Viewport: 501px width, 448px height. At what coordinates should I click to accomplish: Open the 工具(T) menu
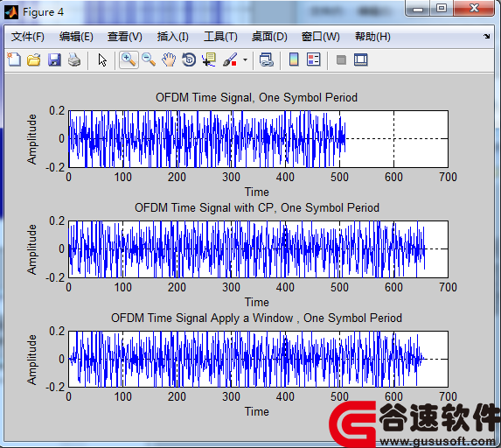coord(220,37)
